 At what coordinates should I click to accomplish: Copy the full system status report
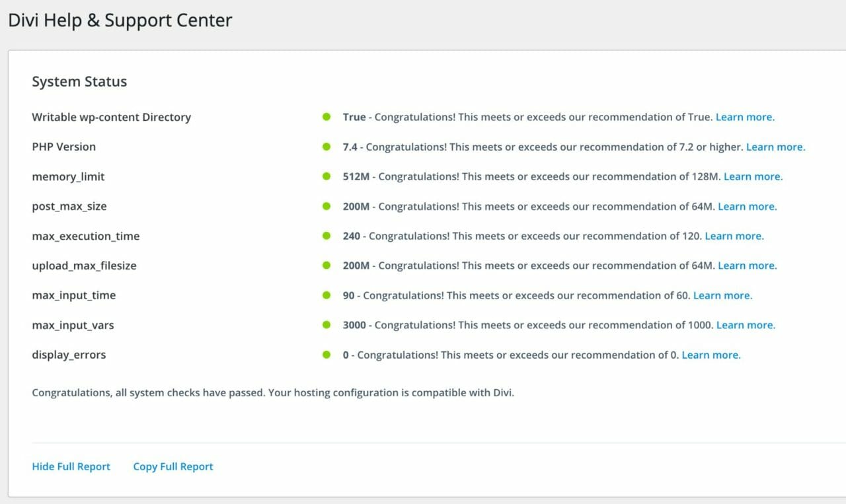(173, 466)
